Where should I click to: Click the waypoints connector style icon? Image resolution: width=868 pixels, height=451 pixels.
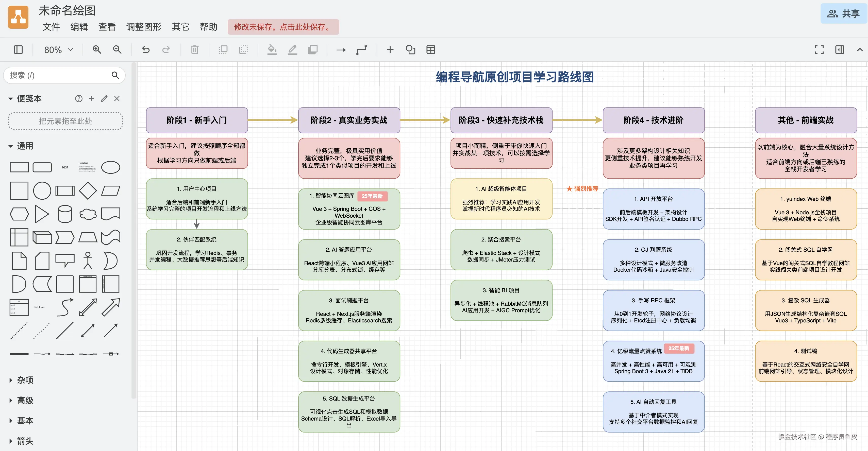click(x=362, y=49)
